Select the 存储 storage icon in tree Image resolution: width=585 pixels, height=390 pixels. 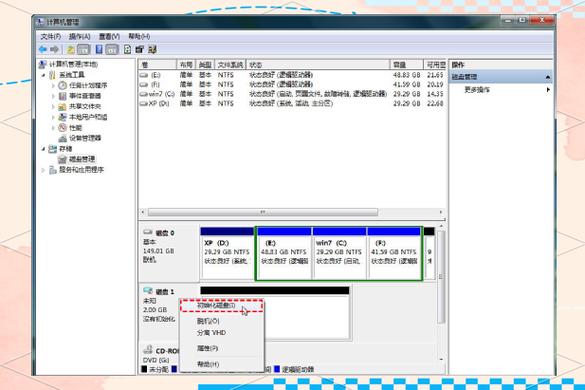click(x=53, y=149)
